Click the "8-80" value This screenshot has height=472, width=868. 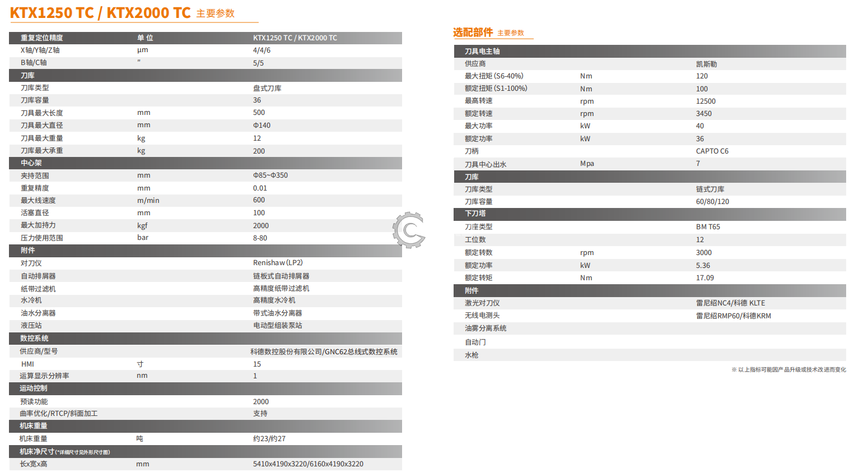[x=260, y=238]
